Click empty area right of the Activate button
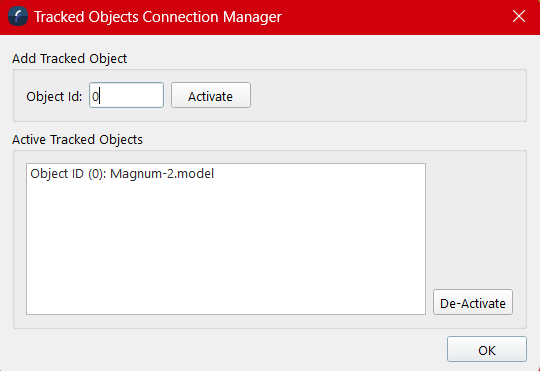The height and width of the screenshot is (371, 540). click(386, 95)
